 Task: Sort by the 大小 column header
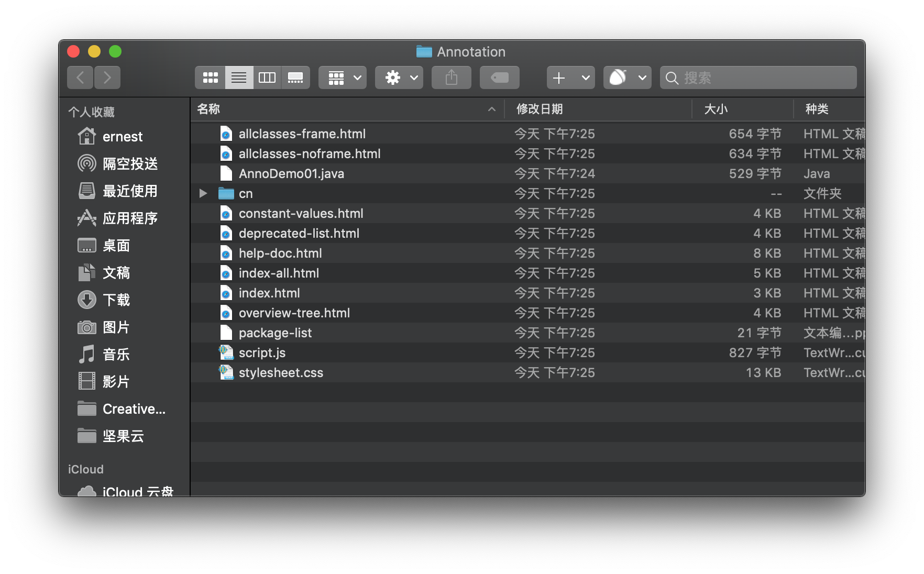click(743, 109)
